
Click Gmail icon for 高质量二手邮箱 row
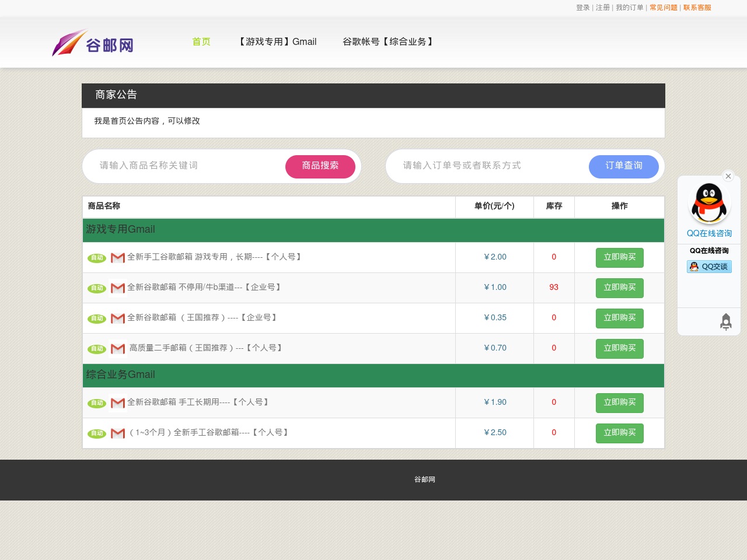118,348
